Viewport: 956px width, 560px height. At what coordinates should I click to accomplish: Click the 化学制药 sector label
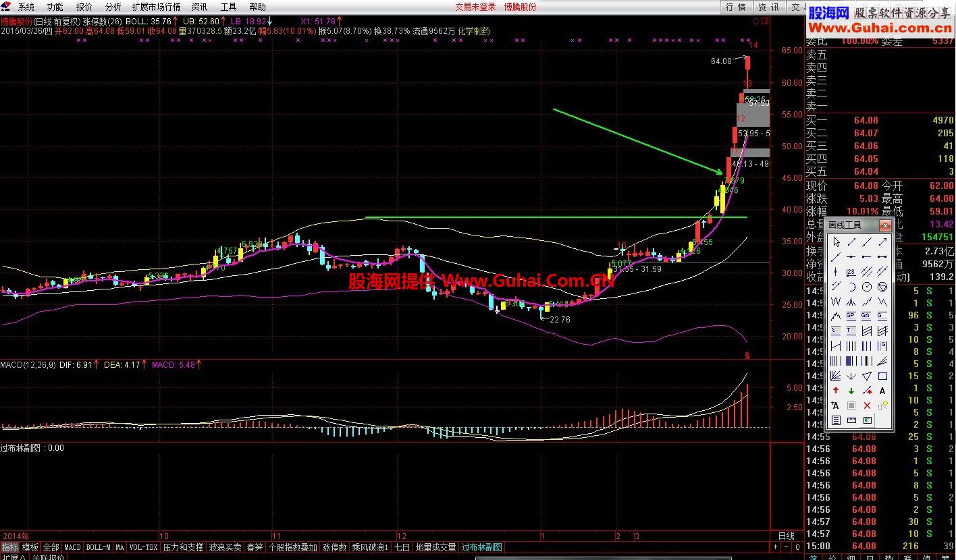pyautogui.click(x=474, y=31)
